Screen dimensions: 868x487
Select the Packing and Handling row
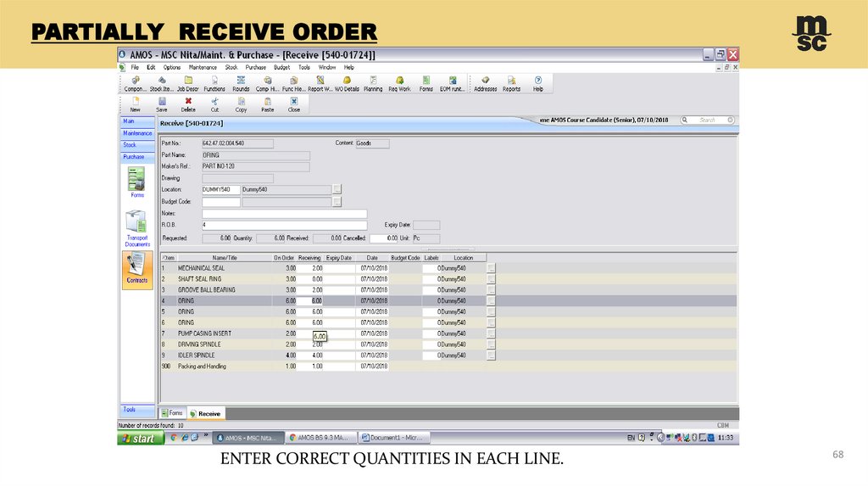448,367
